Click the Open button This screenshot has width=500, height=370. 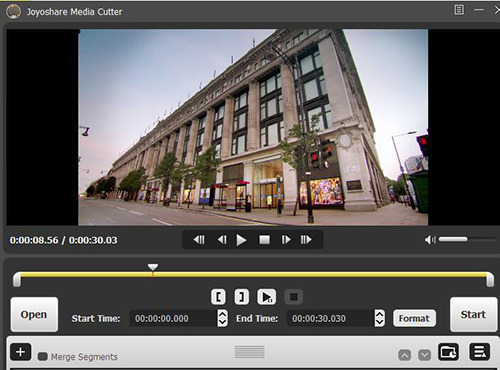34,314
